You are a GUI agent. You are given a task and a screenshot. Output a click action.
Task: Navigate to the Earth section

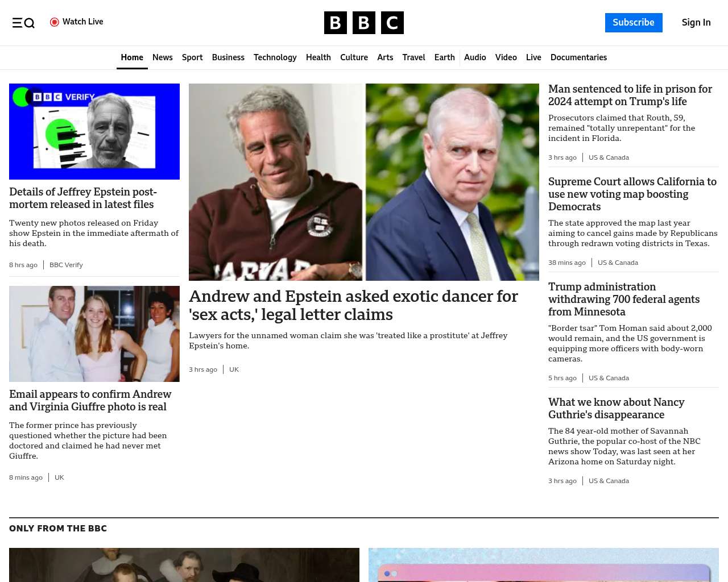click(444, 57)
